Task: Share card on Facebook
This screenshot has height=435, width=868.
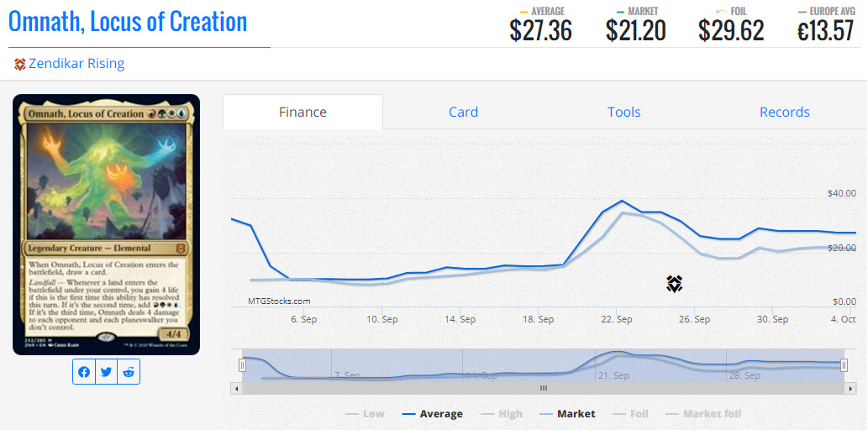Action: (83, 371)
